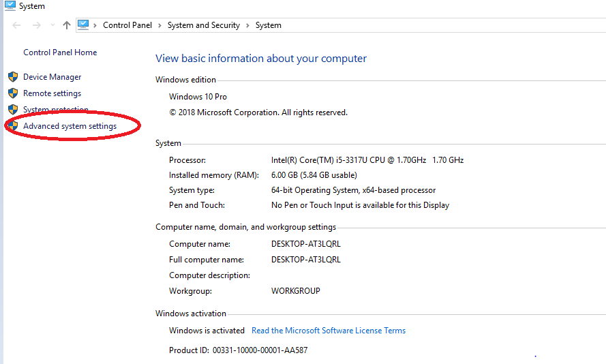Click the shield icon beside Advanced system settings
This screenshot has height=364, width=606.
pos(14,125)
